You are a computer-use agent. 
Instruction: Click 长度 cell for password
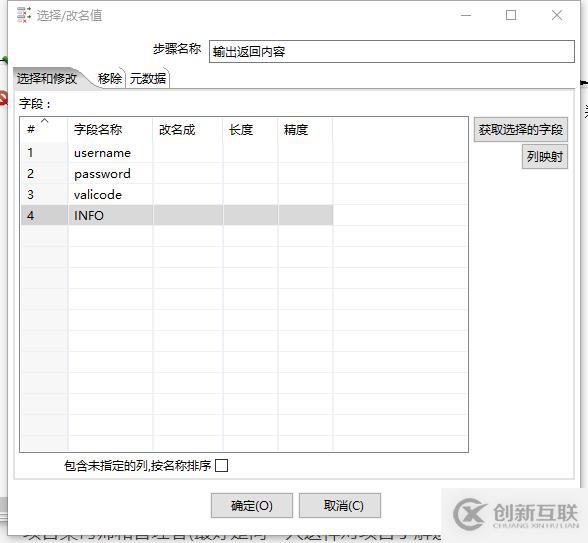[250, 174]
